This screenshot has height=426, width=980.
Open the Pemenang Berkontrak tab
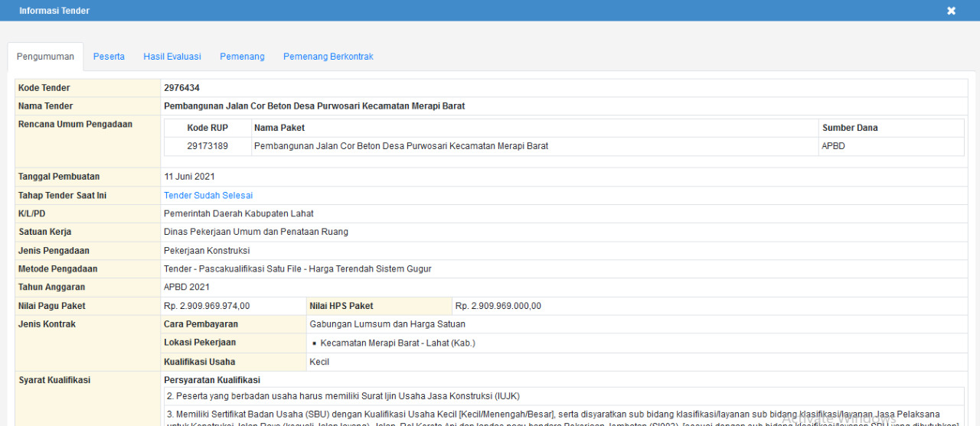[328, 57]
